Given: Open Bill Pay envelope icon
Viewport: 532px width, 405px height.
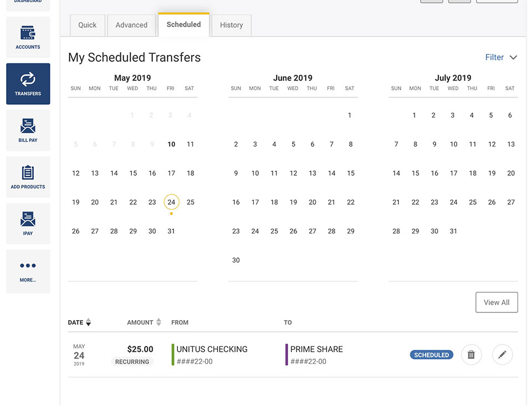Looking at the screenshot, I should (28, 126).
